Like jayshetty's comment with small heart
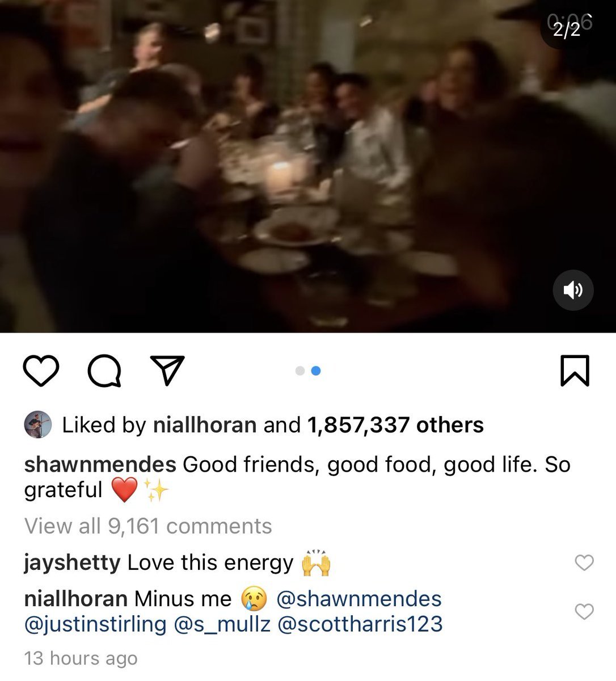 584,562
